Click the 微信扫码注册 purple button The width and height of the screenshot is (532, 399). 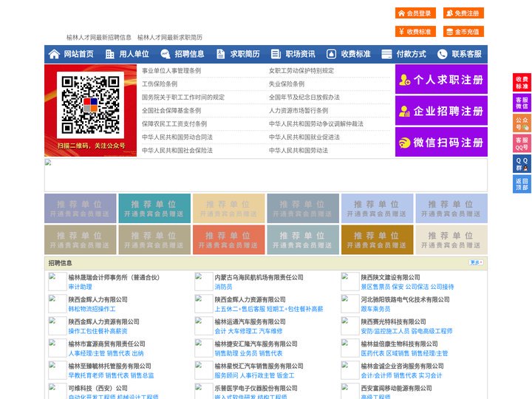click(441, 142)
